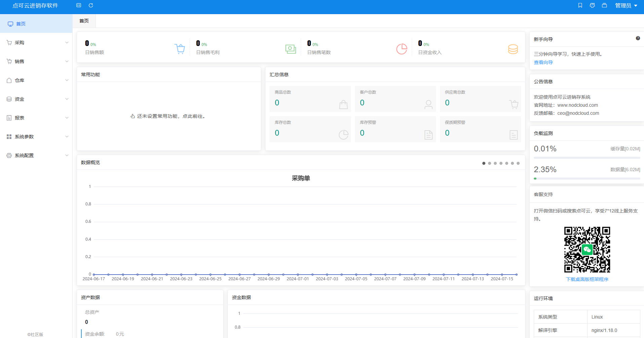
Task: Click the printer icon in the header
Action: [592, 5]
